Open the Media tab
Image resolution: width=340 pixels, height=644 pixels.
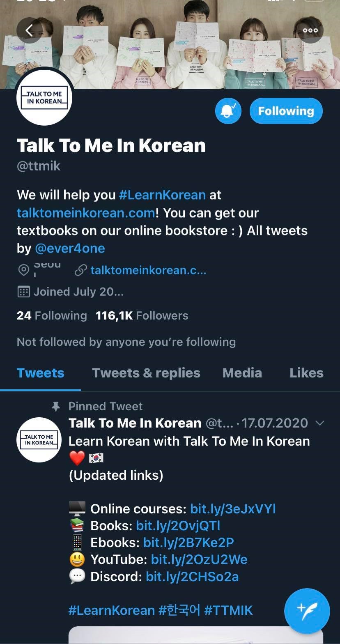[242, 373]
